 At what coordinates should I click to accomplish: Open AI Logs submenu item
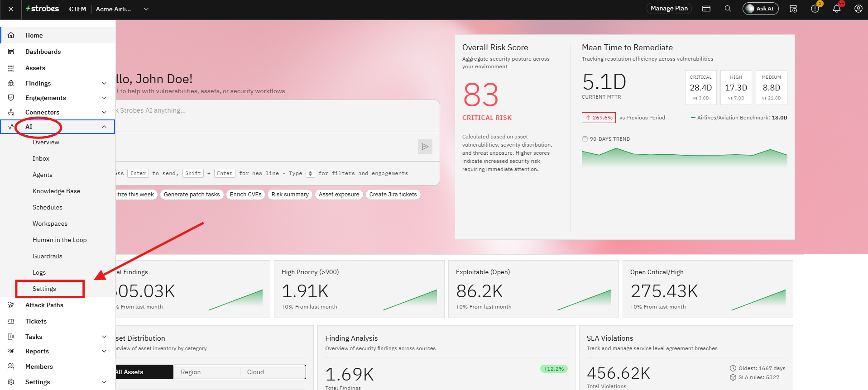[x=39, y=272]
